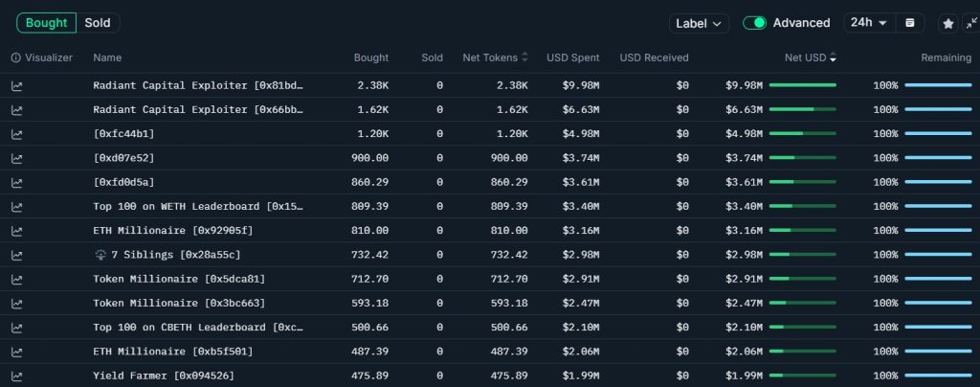The image size is (980, 387).
Task: Open ETH Millionaire 0x92905f address link
Action: pos(173,230)
